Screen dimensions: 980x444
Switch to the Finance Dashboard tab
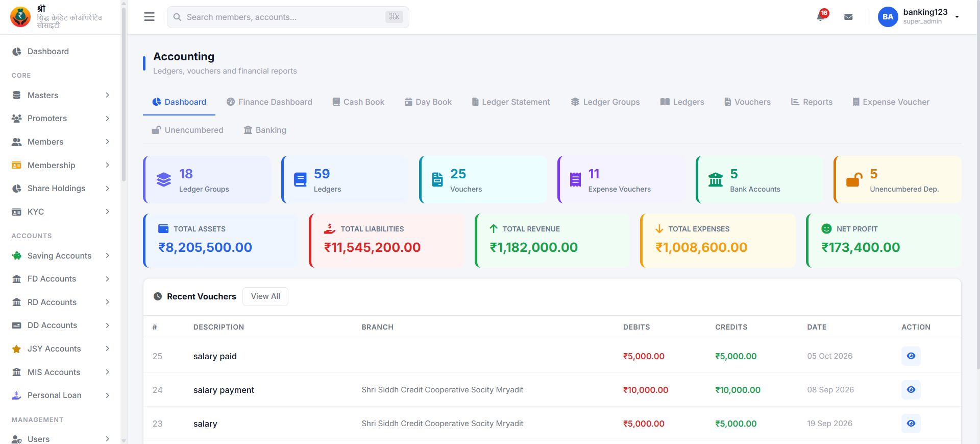click(269, 102)
